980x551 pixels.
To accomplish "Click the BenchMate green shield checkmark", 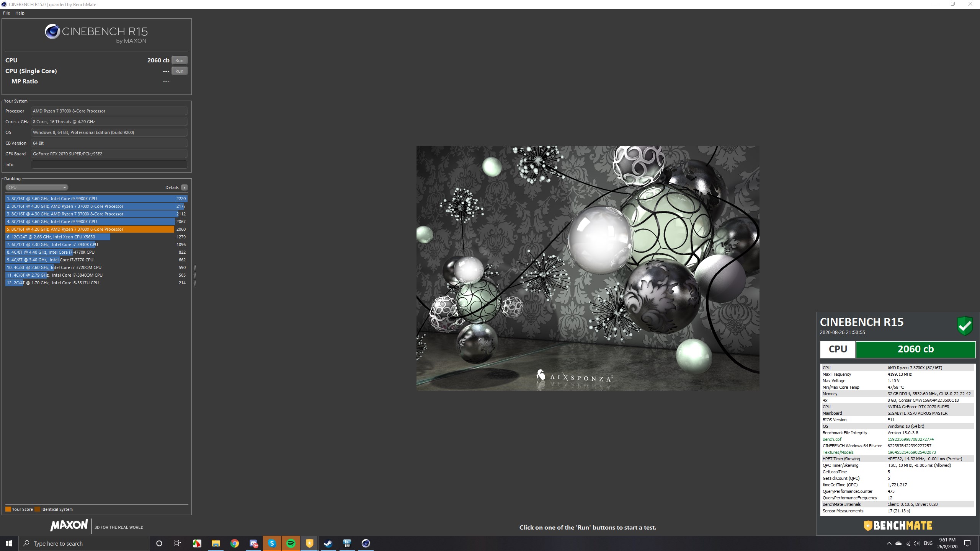I will (x=965, y=326).
